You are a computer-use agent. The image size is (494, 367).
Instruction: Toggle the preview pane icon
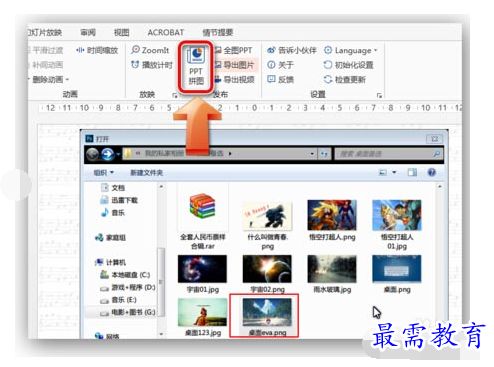[x=412, y=172]
